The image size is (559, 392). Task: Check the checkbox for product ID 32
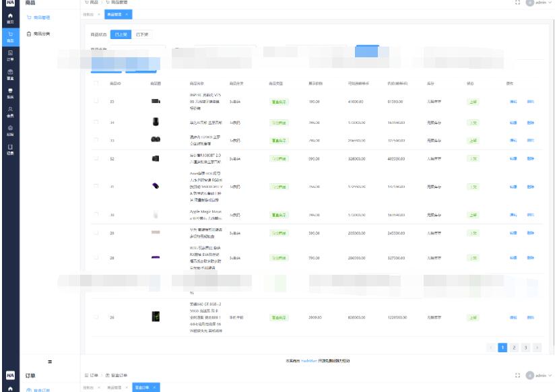pyautogui.click(x=96, y=158)
